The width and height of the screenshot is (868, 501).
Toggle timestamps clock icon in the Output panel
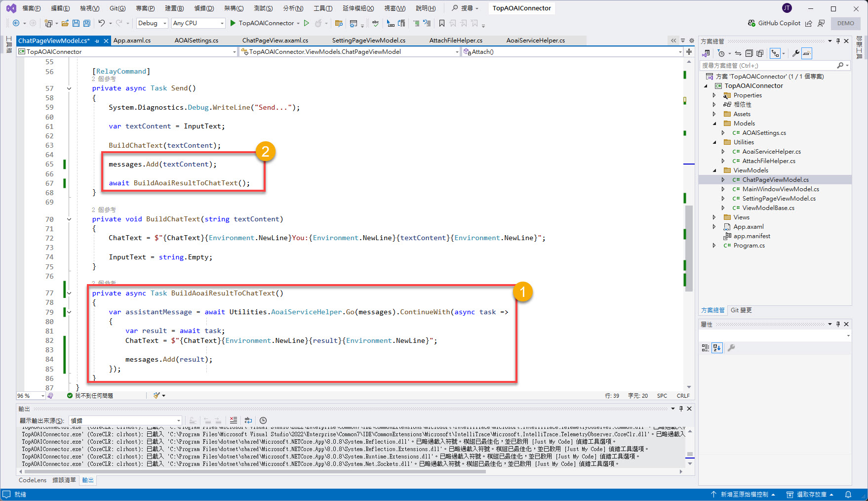click(263, 420)
